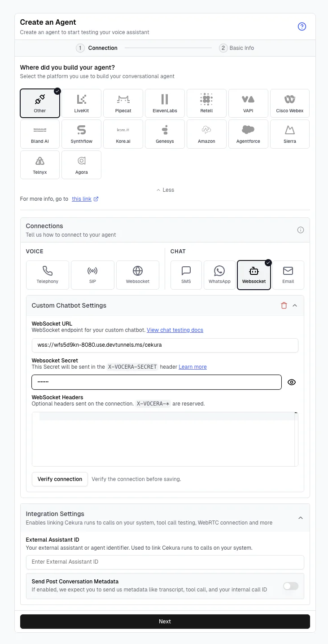Select the Other platform card

40,103
